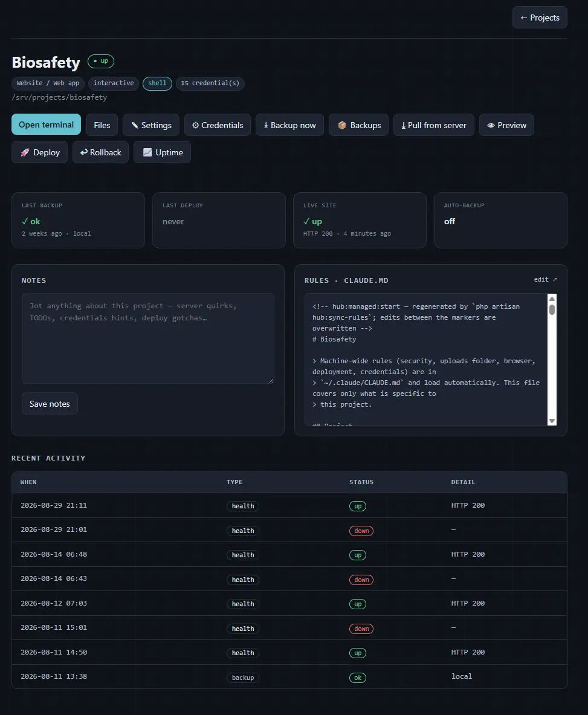Click the arrow icon on Pull from server
The image size is (588, 715).
coord(404,125)
